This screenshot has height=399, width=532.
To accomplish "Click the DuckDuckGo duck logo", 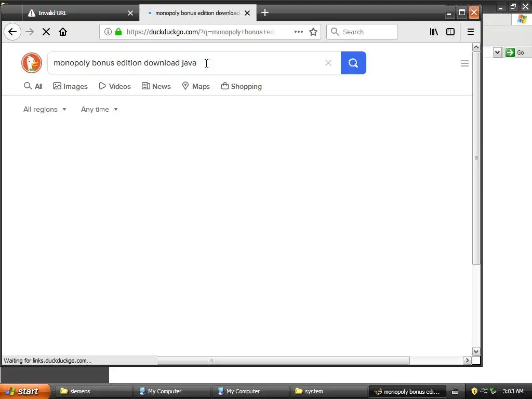I will tap(32, 63).
